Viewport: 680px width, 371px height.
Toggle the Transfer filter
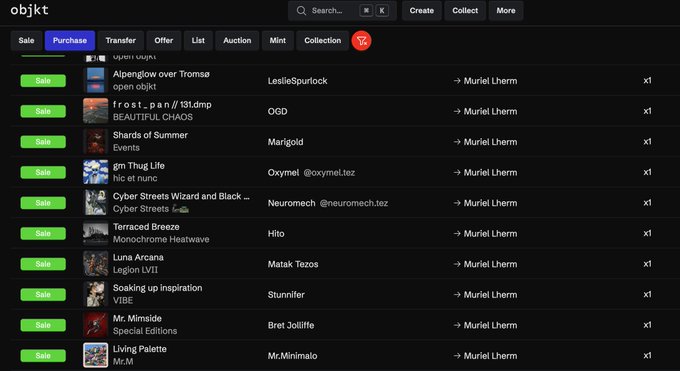pyautogui.click(x=121, y=40)
